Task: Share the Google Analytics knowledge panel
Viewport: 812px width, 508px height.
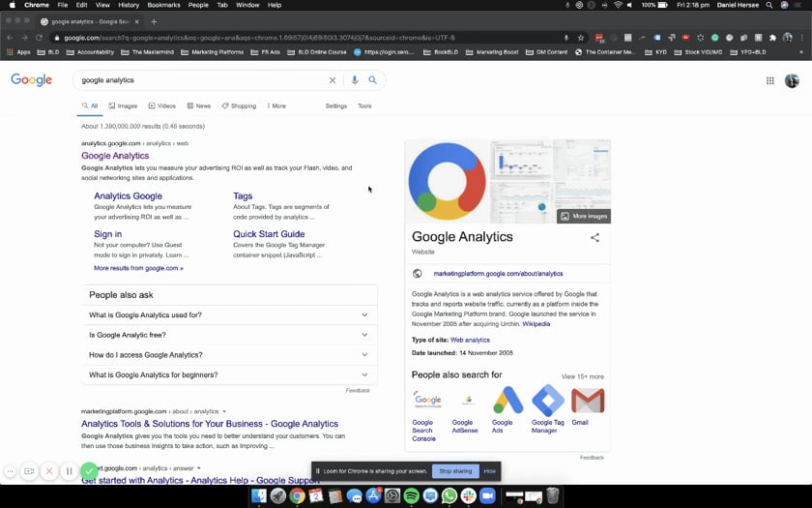Action: (594, 237)
